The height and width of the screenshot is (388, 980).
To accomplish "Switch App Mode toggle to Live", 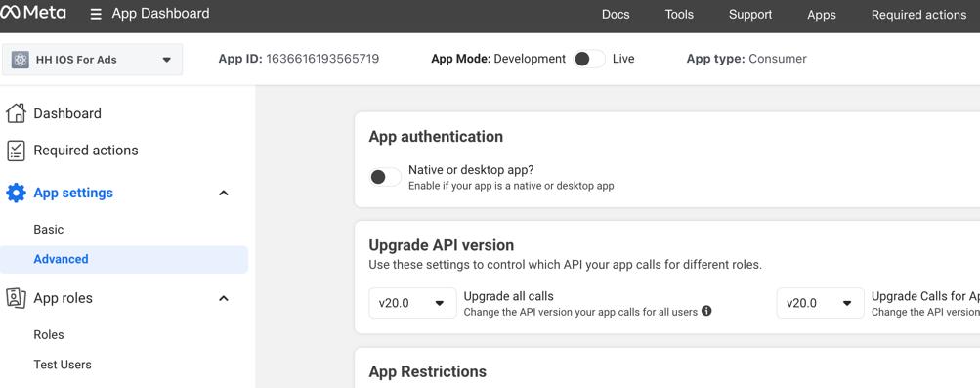I will coord(589,59).
